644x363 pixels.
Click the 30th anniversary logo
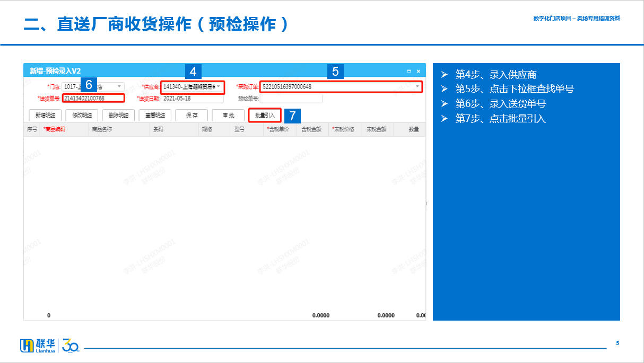71,346
